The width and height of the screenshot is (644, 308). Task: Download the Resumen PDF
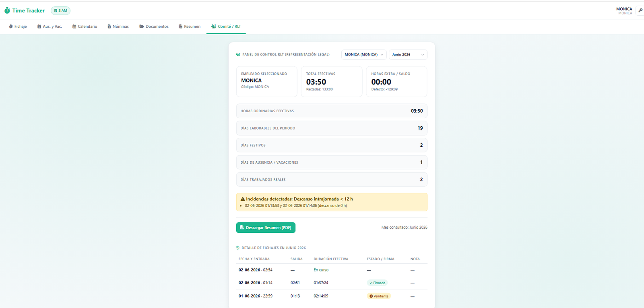pyautogui.click(x=266, y=228)
